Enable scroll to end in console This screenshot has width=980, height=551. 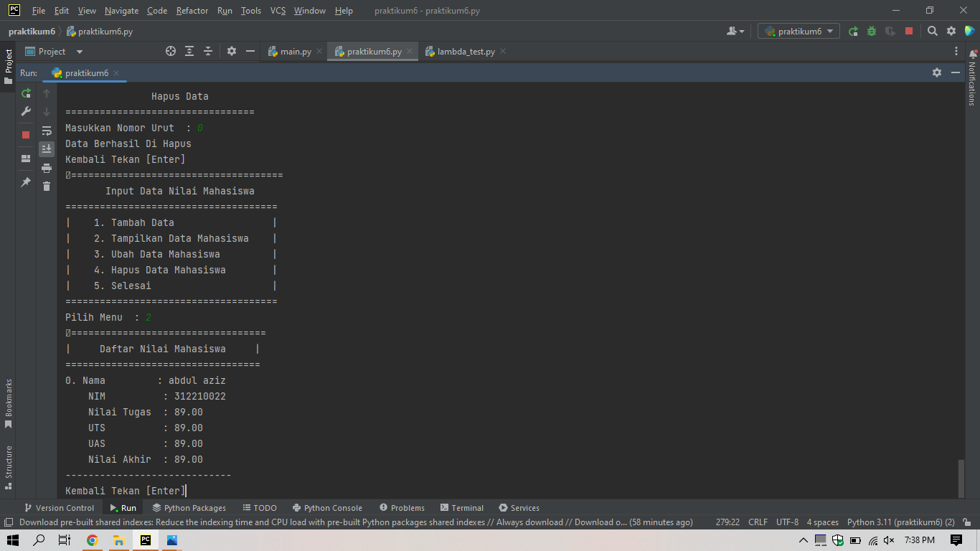47,149
